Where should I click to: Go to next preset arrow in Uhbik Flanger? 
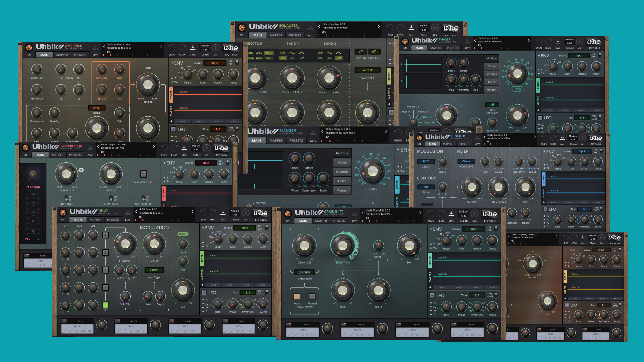click(386, 131)
